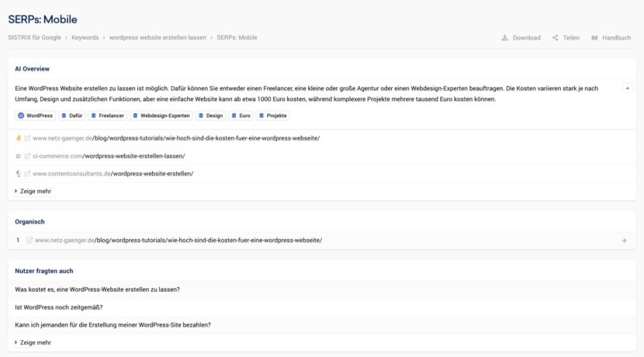
Task: Collapse the AI Overview text with arrow
Action: pos(627,88)
